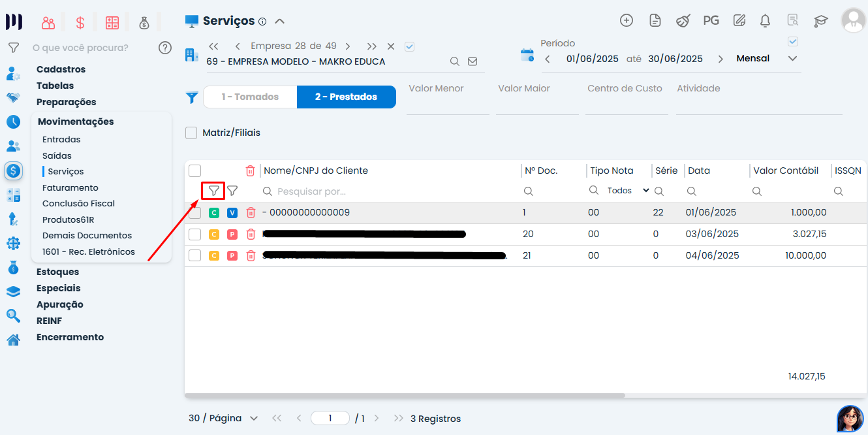Screen dimensions: 868x435
Task: Click the red people module icon
Action: coord(48,23)
